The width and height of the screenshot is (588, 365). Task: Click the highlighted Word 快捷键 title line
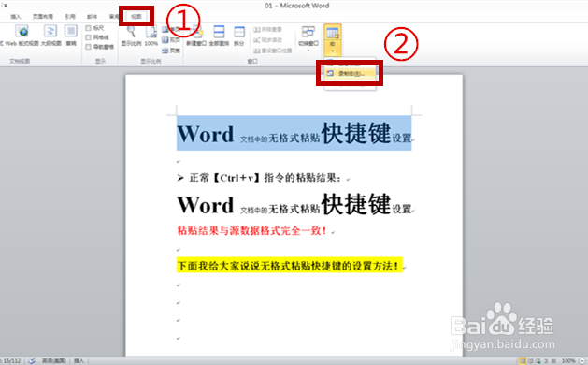[x=294, y=133]
